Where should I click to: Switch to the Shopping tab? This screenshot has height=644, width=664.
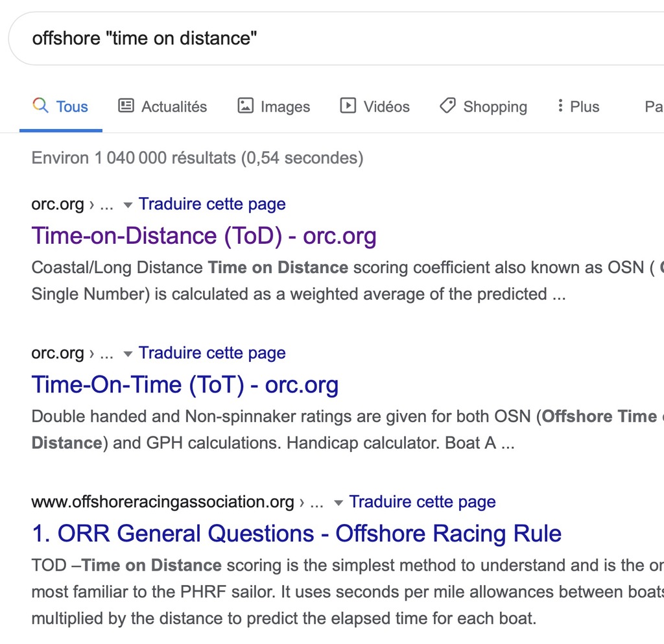(x=483, y=107)
